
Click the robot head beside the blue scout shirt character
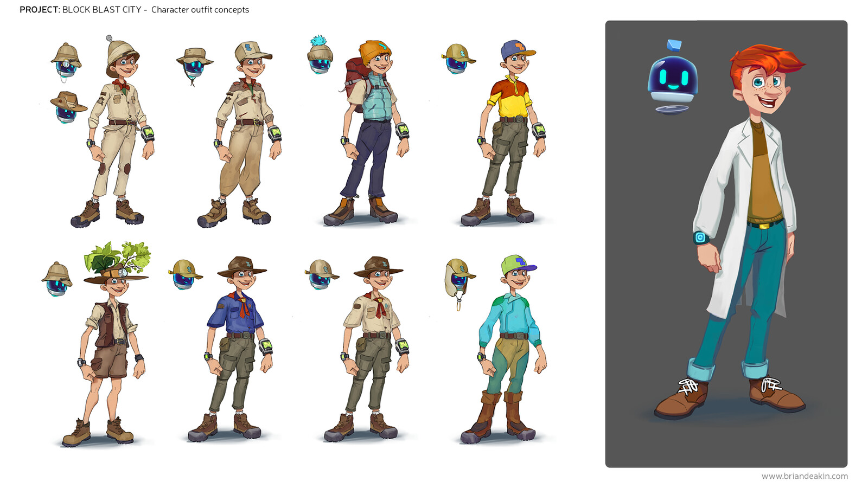pos(185,274)
